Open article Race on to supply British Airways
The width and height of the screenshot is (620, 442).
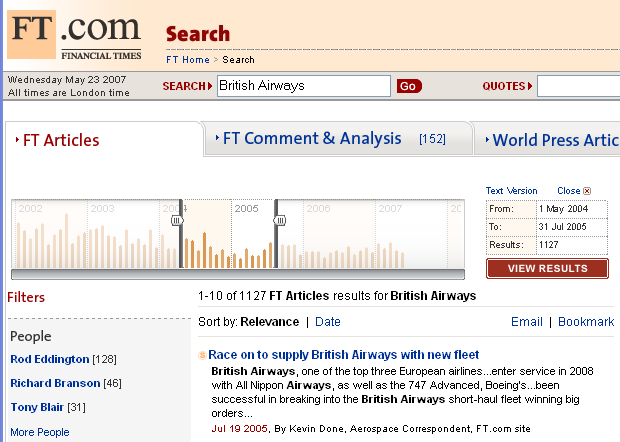(344, 355)
